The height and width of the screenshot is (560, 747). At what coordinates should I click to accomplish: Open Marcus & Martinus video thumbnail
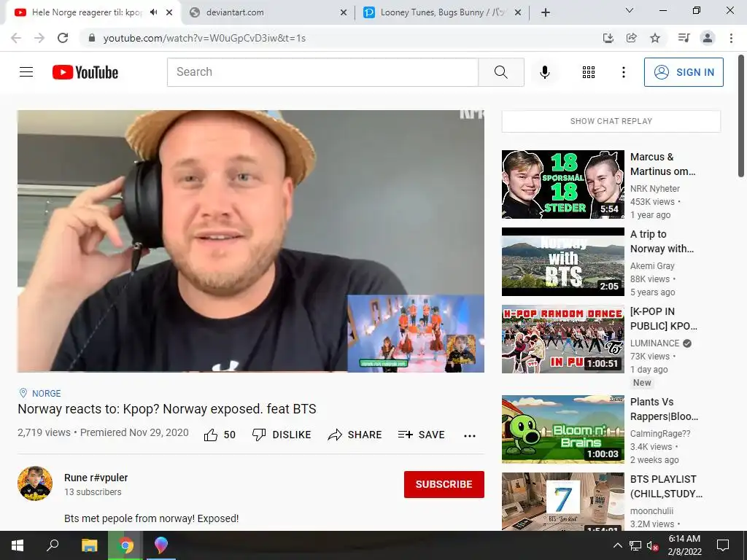coord(562,184)
